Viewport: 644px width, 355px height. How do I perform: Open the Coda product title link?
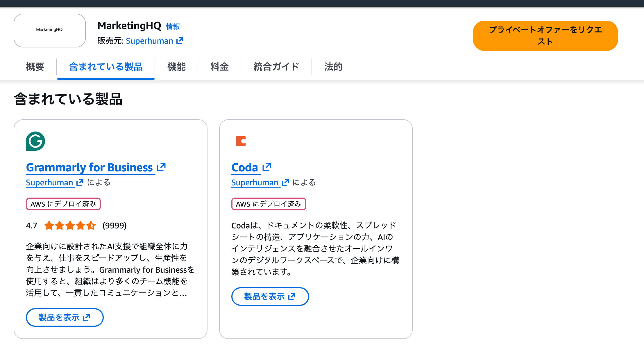(x=245, y=167)
